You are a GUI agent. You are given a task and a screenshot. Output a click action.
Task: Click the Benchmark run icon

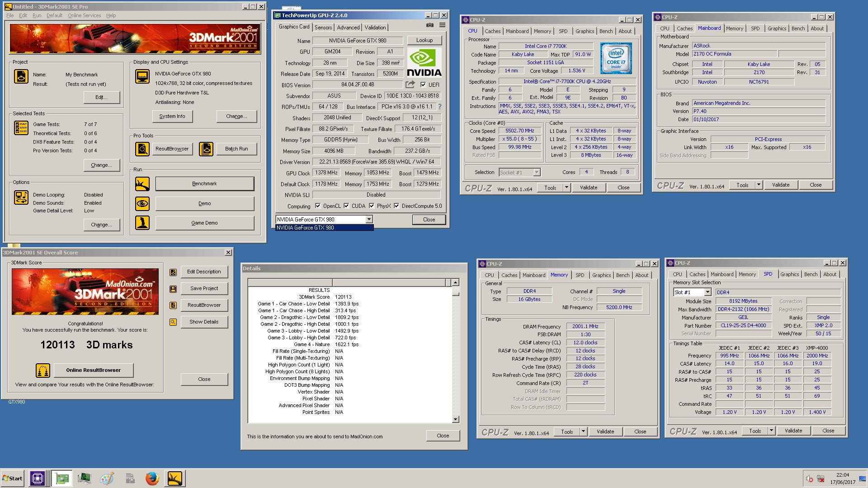(142, 184)
